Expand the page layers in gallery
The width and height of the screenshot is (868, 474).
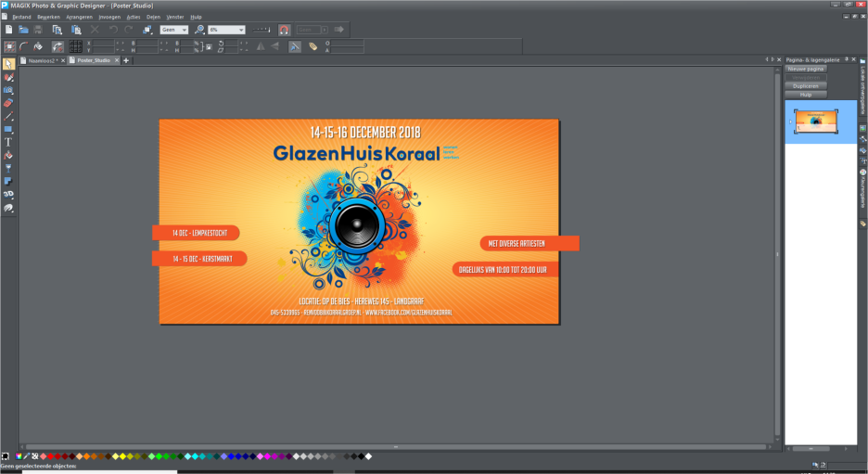[x=789, y=122]
